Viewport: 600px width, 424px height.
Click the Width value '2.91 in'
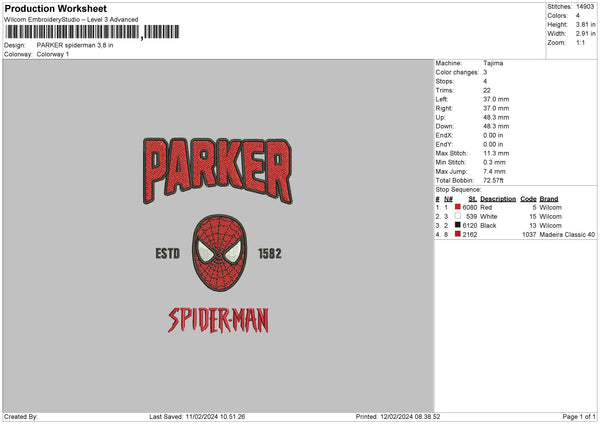click(x=585, y=34)
